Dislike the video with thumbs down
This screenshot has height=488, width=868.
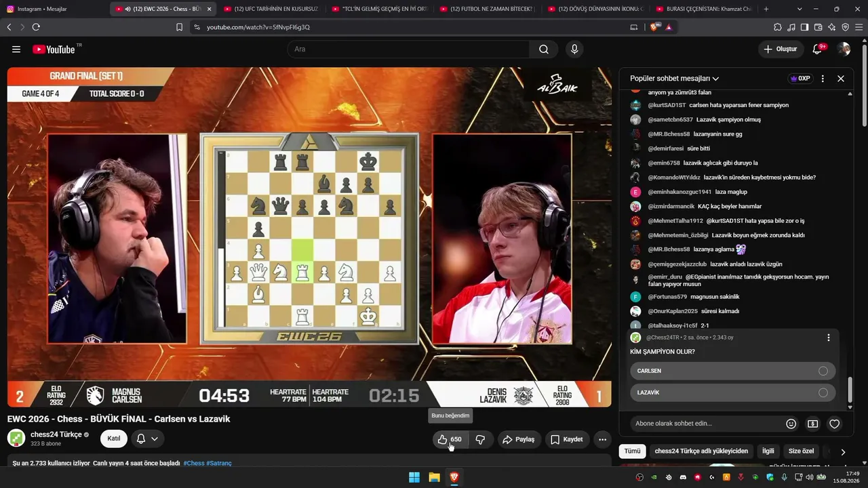(x=480, y=439)
